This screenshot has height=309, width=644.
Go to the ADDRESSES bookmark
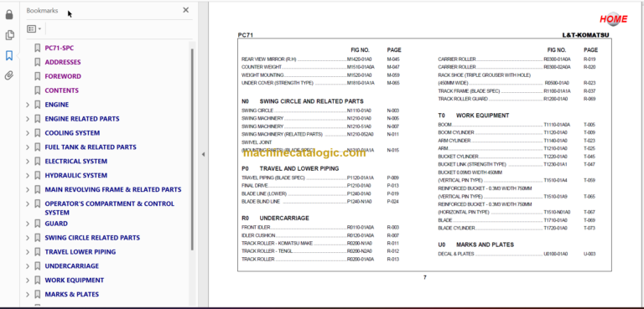coord(62,62)
